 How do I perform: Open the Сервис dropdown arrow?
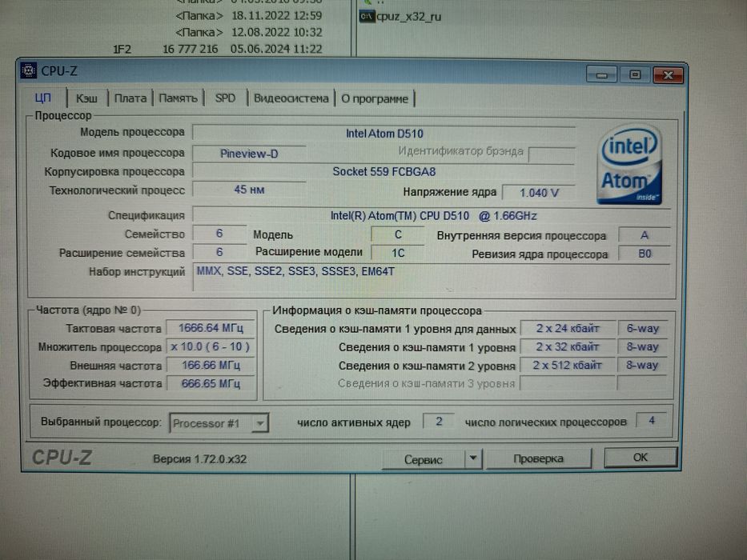click(473, 458)
